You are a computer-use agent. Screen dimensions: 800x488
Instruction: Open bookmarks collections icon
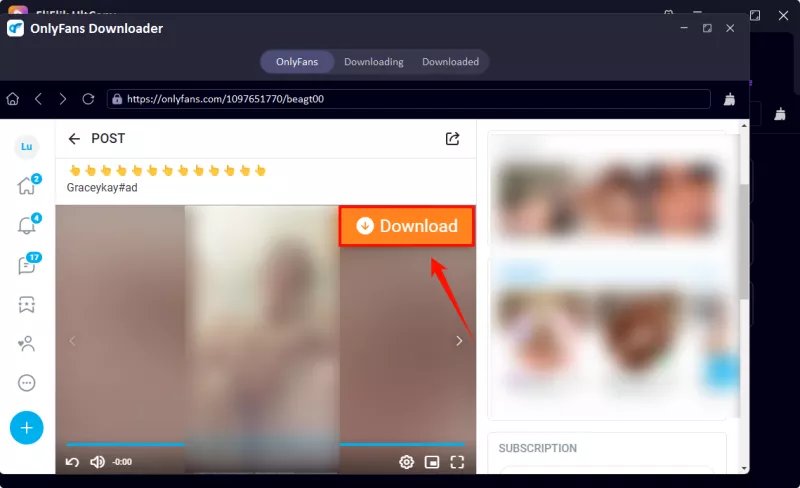[27, 305]
